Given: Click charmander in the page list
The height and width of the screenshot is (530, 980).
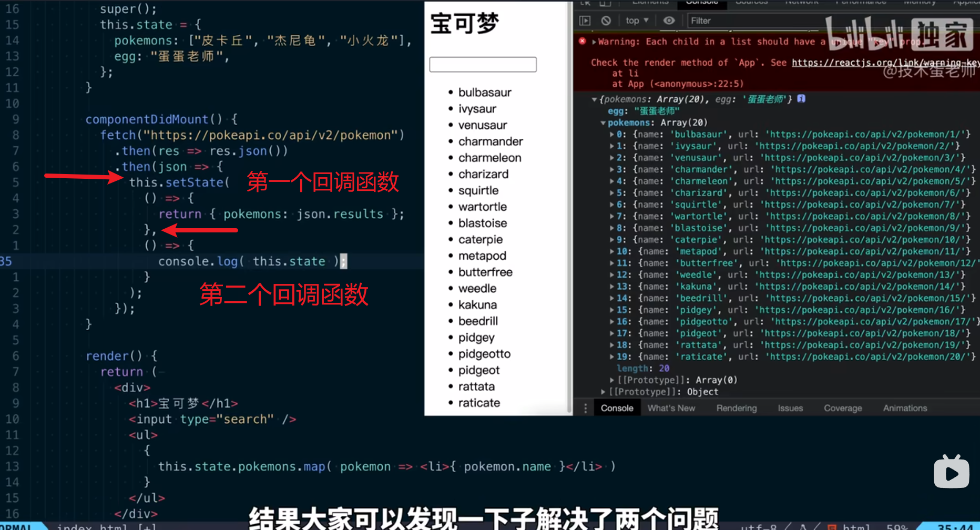Looking at the screenshot, I should [x=491, y=141].
